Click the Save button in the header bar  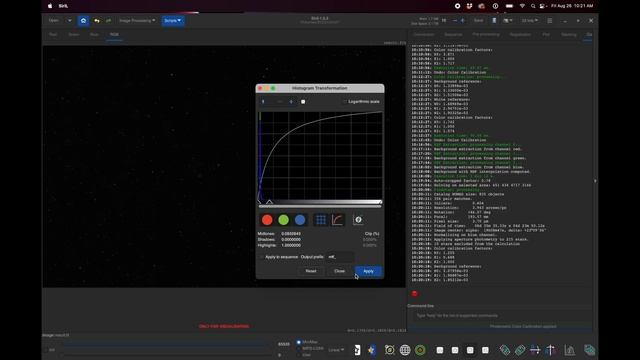[478, 20]
